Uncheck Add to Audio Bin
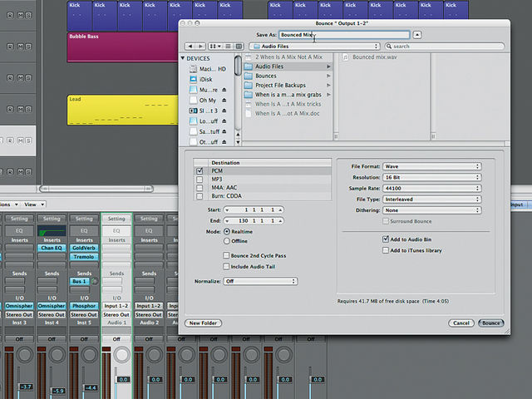The image size is (532, 399). click(386, 239)
